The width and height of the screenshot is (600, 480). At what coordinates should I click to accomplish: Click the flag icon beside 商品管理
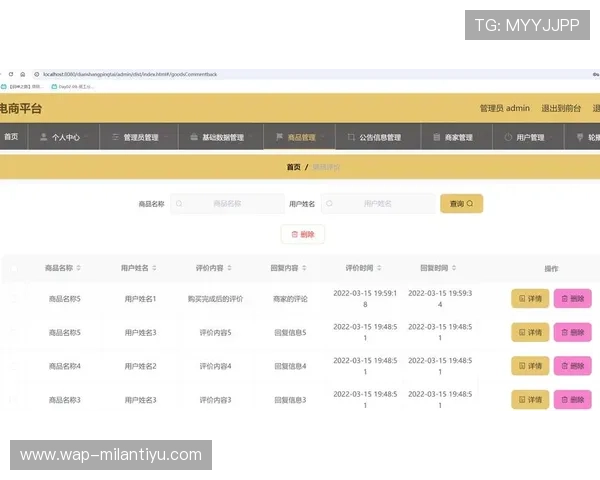point(279,137)
